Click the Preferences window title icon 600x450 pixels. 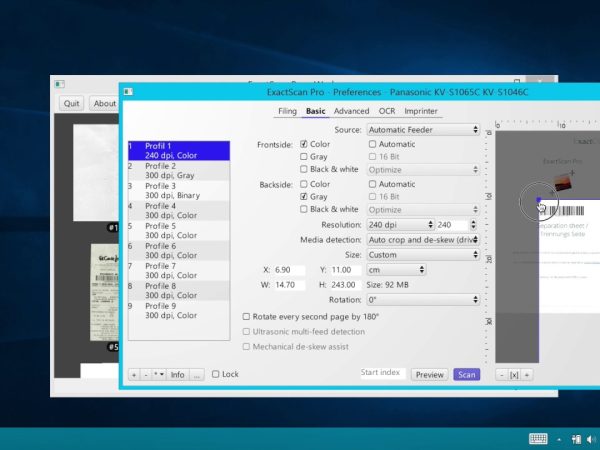pyautogui.click(x=128, y=91)
